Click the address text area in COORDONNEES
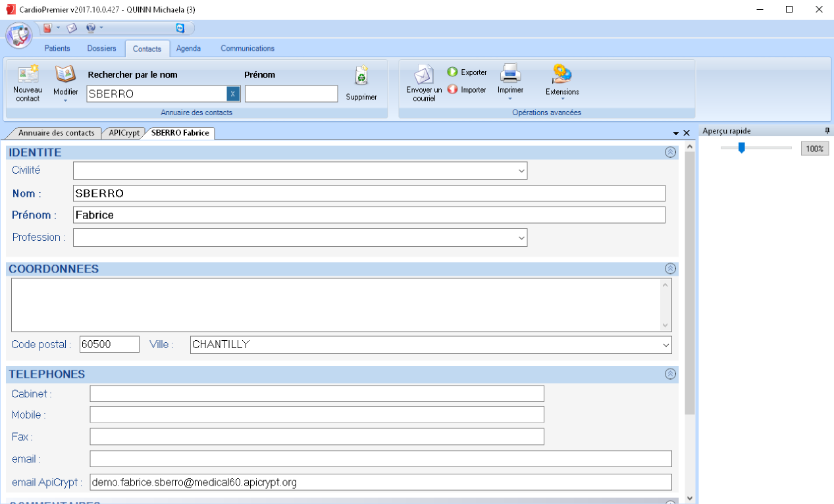This screenshot has height=504, width=834. 336,305
